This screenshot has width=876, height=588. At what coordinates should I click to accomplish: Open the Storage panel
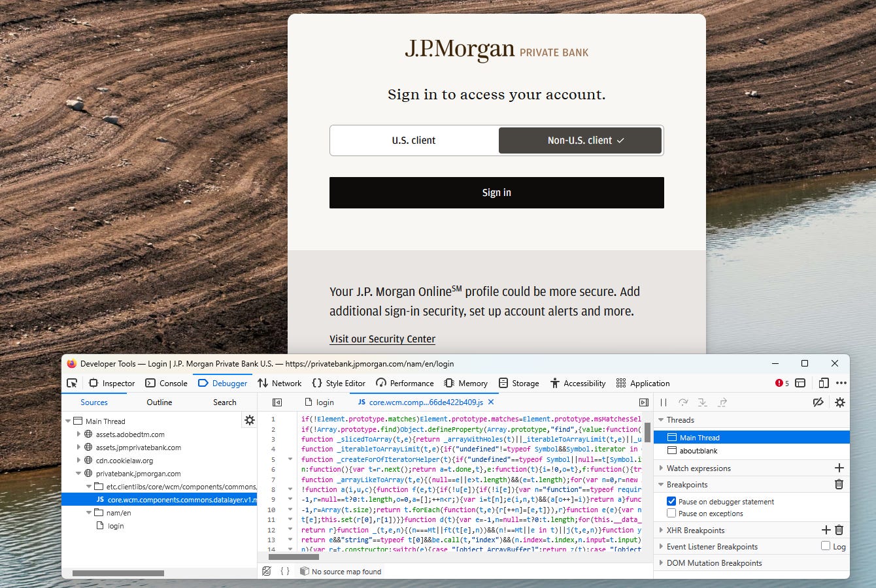(519, 383)
